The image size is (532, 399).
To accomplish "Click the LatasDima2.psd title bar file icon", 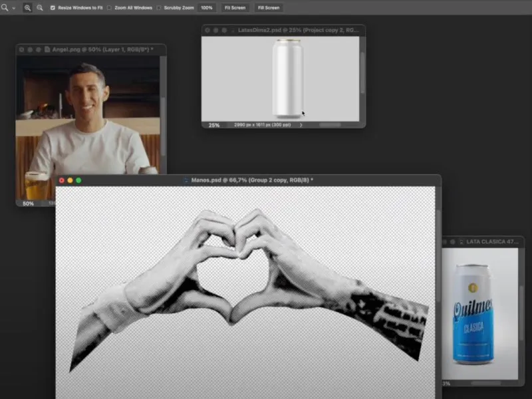I will pos(233,31).
